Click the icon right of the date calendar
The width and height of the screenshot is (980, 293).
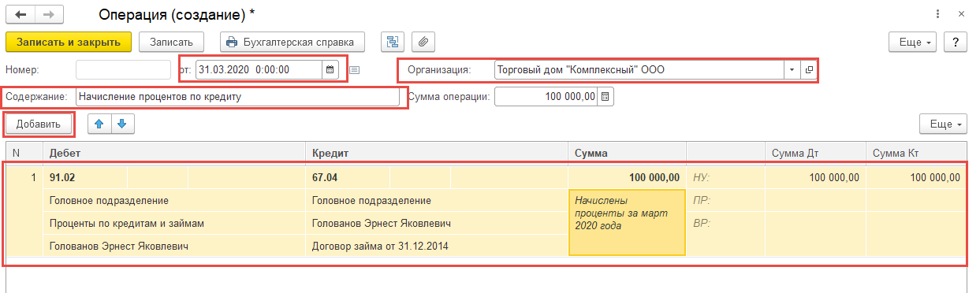tap(355, 69)
